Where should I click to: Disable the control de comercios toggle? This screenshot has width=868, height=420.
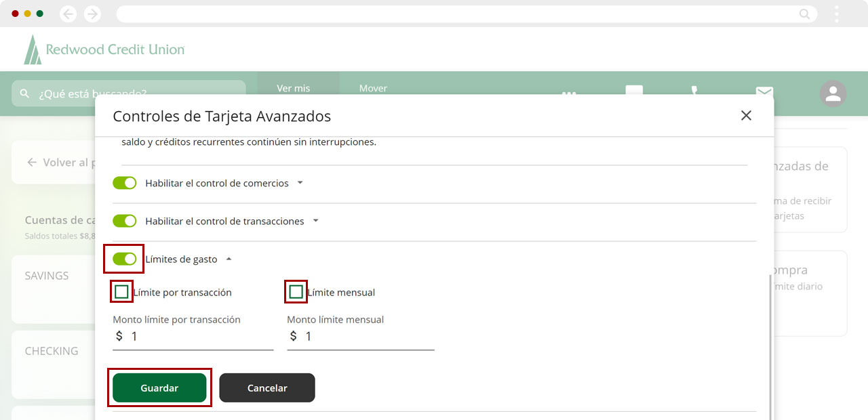(125, 183)
